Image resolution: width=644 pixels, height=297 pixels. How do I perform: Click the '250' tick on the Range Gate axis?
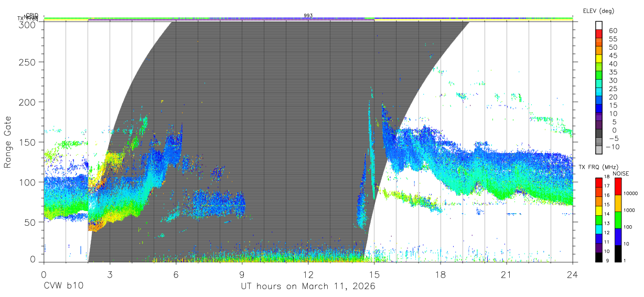[27, 62]
